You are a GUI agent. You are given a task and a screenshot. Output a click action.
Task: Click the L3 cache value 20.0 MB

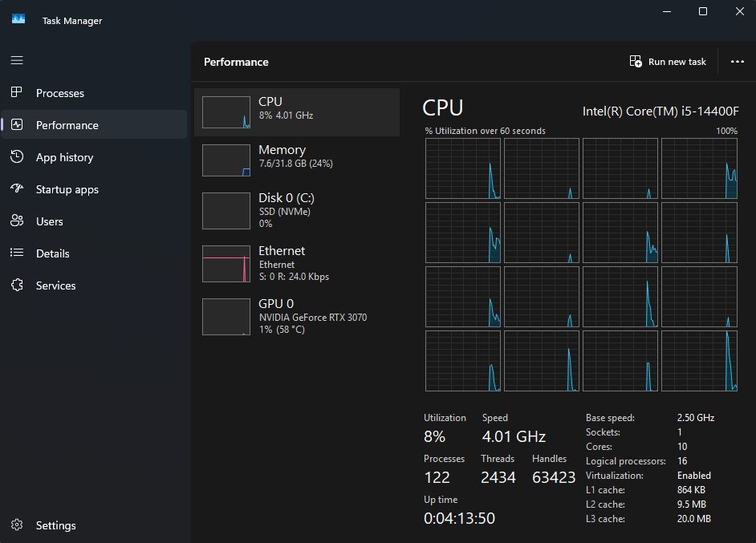tap(694, 519)
